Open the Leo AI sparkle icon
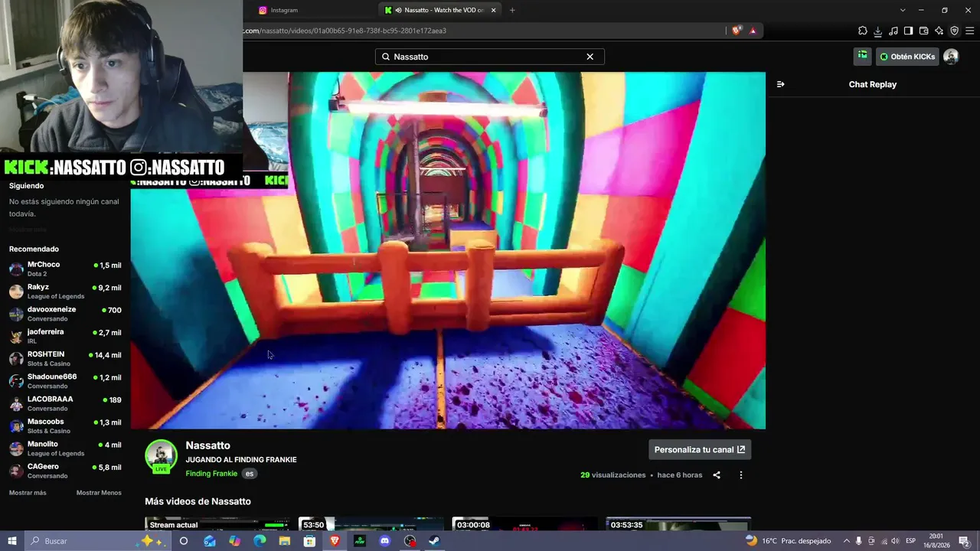Screen dimensions: 980x551 click(939, 31)
